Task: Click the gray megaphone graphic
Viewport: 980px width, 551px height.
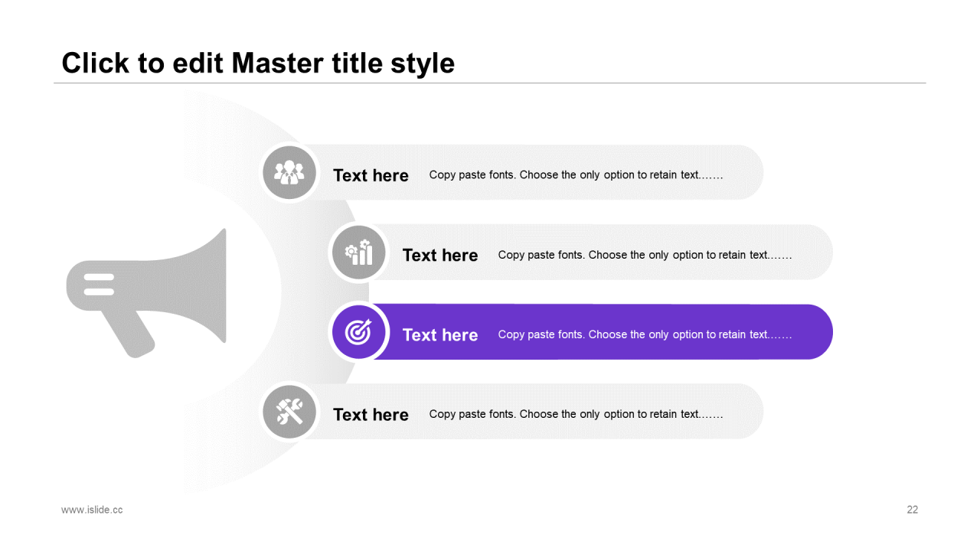Action: point(147,293)
